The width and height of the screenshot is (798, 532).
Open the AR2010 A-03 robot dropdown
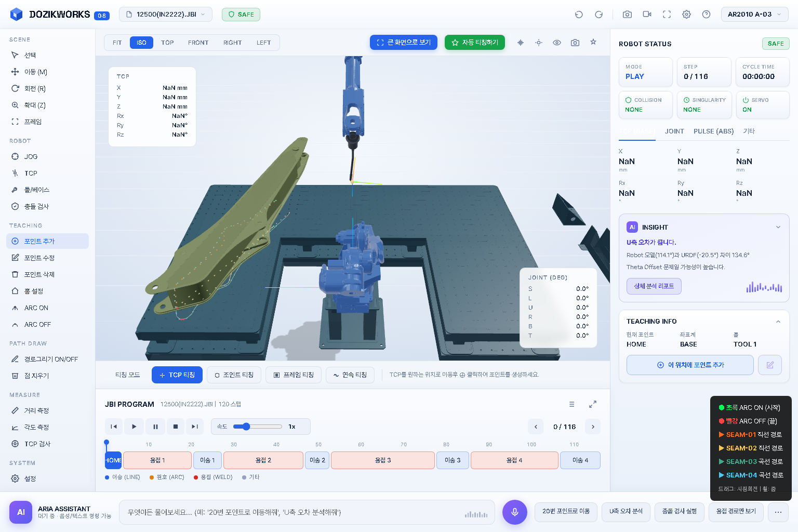pos(755,15)
